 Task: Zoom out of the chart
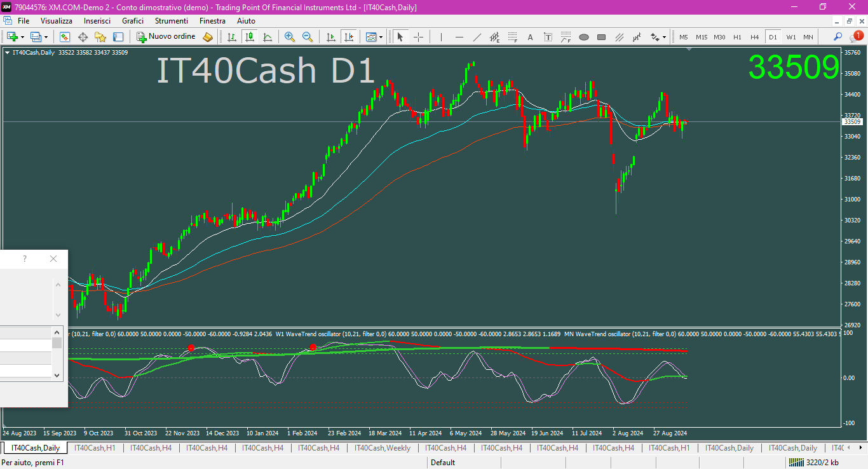tap(308, 37)
